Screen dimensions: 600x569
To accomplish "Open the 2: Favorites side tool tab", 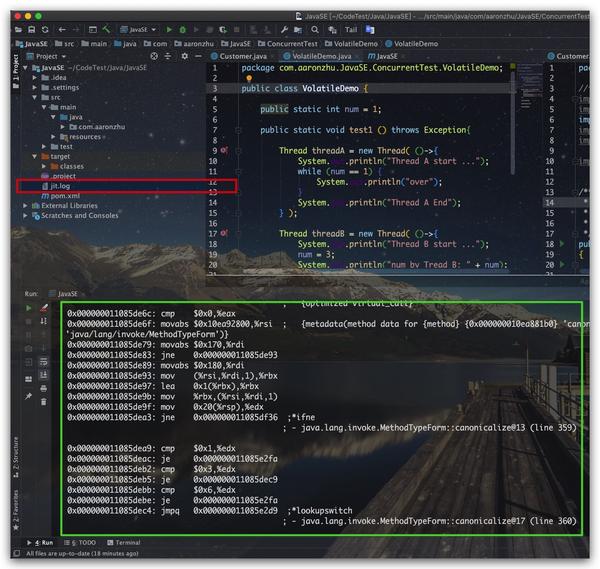I will (16, 510).
